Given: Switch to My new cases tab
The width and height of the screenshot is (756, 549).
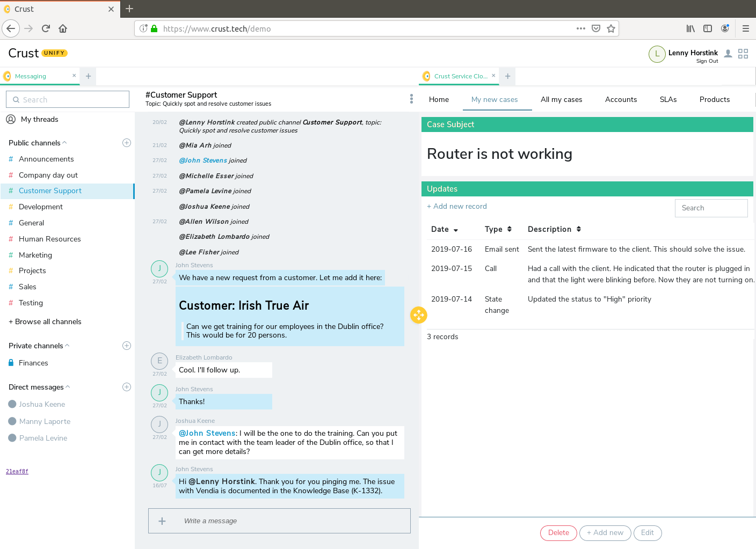Looking at the screenshot, I should coord(495,99).
